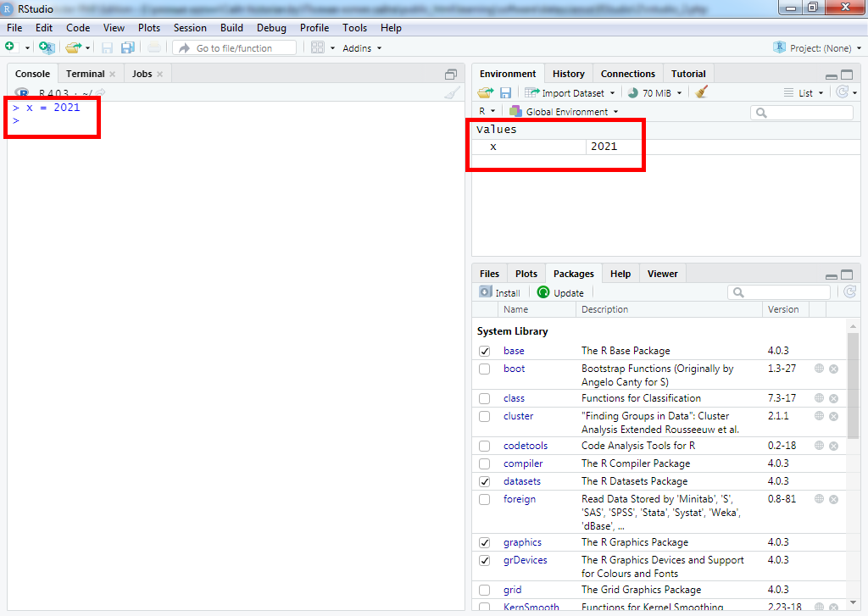Click the Create Project icon
This screenshot has width=868, height=616.
tap(46, 48)
